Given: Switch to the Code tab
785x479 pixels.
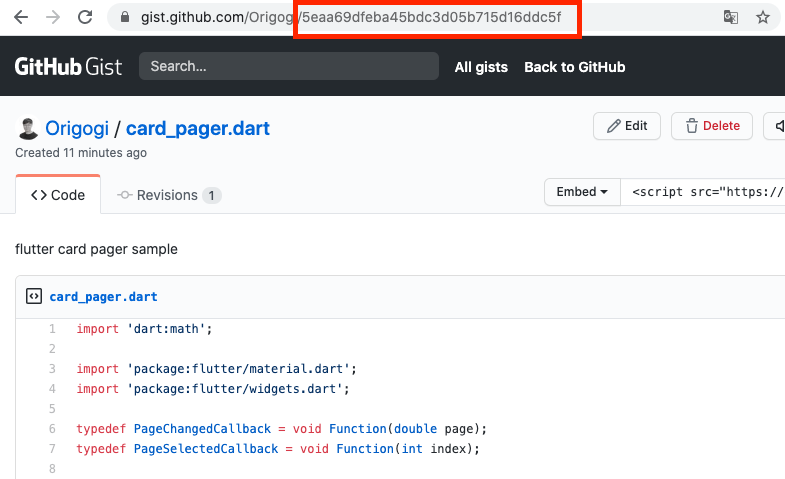Looking at the screenshot, I should [58, 195].
